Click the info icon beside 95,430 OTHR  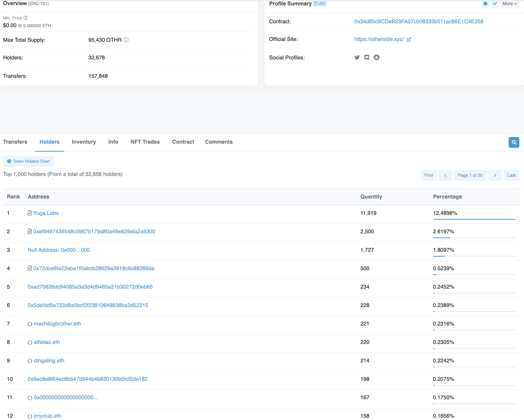[126, 40]
